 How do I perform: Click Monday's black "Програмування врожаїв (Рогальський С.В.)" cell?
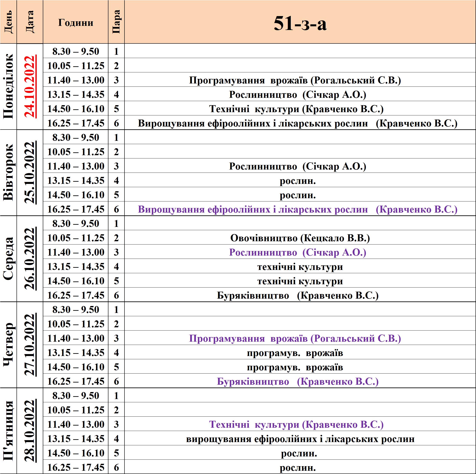click(300, 80)
